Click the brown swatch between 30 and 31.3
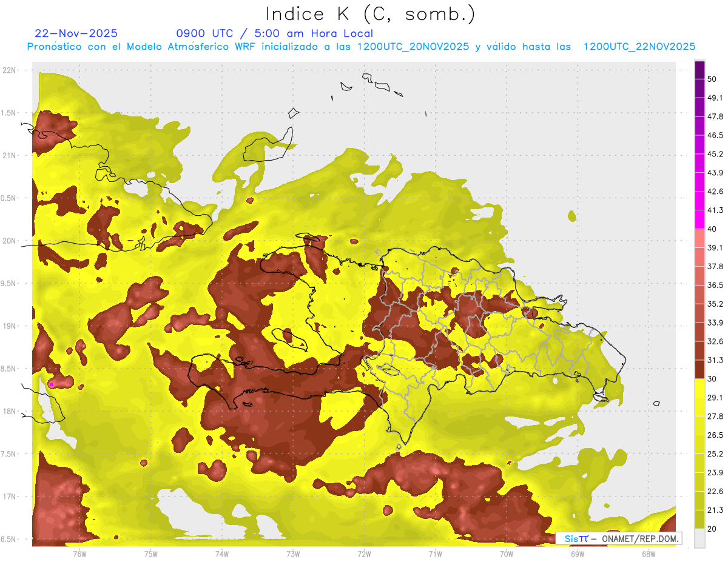728x562 pixels. tap(700, 370)
